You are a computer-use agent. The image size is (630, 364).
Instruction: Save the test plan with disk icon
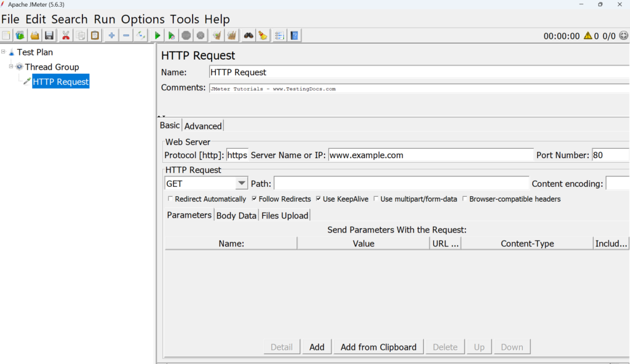point(49,35)
